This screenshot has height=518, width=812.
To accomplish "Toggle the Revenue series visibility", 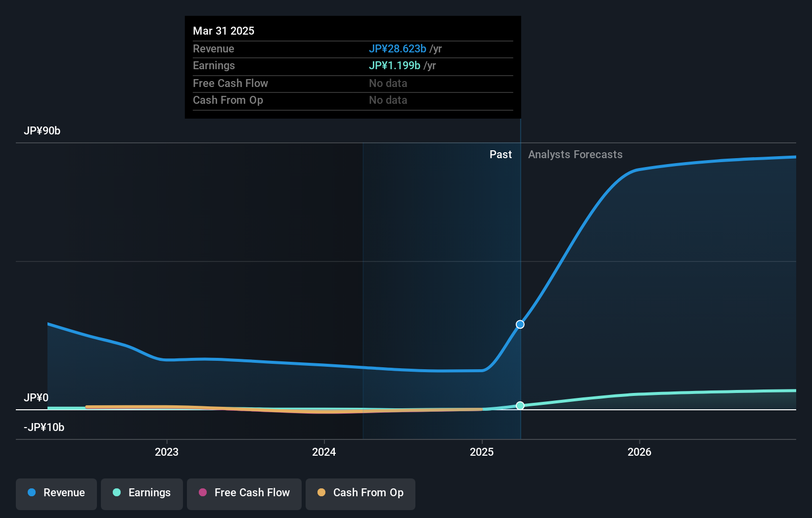I will 56,494.
